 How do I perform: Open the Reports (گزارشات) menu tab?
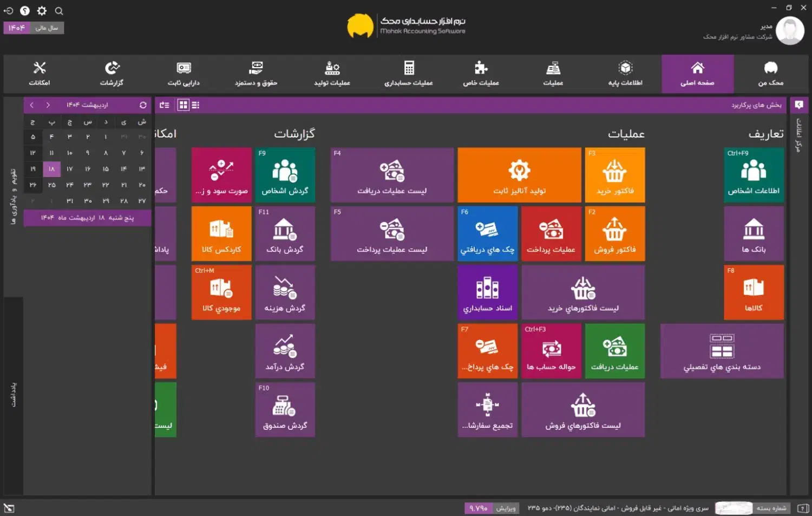point(112,74)
